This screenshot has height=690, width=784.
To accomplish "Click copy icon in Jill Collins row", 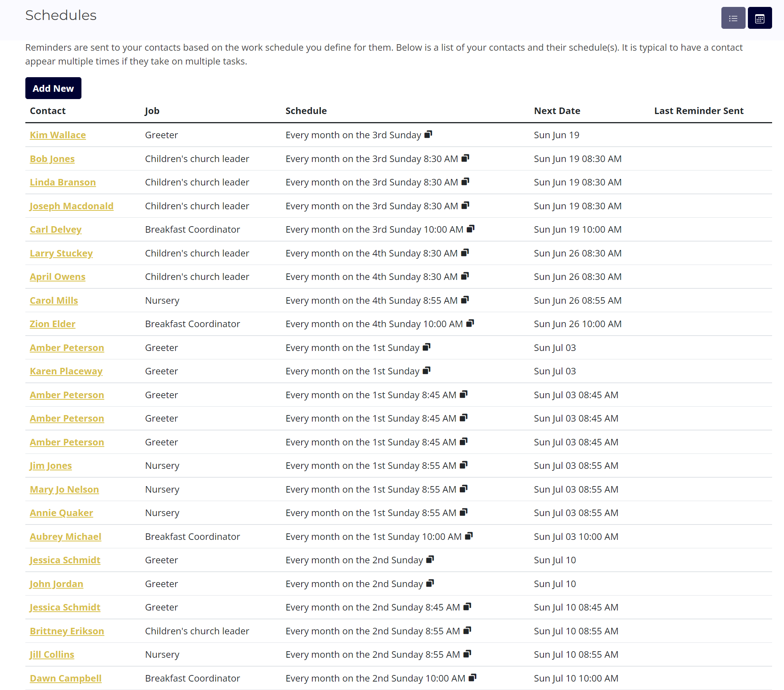I will pyautogui.click(x=467, y=654).
